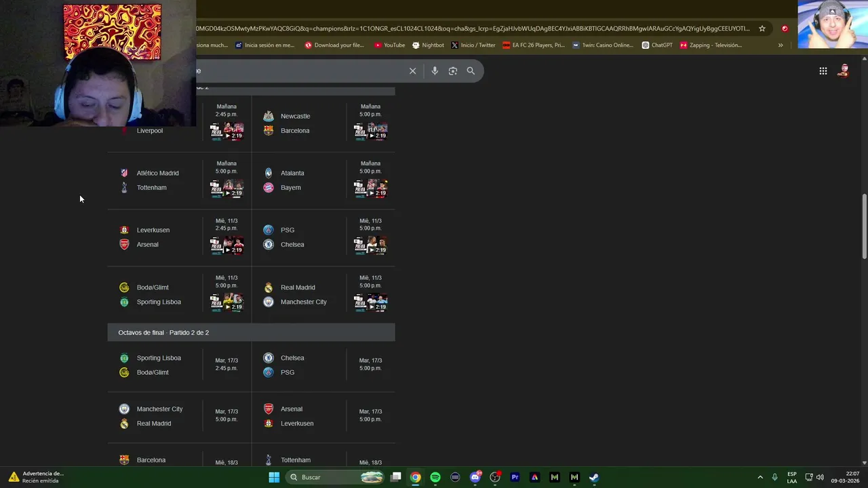868x488 pixels.
Task: Select PSG in first-leg fixture
Action: 288,230
